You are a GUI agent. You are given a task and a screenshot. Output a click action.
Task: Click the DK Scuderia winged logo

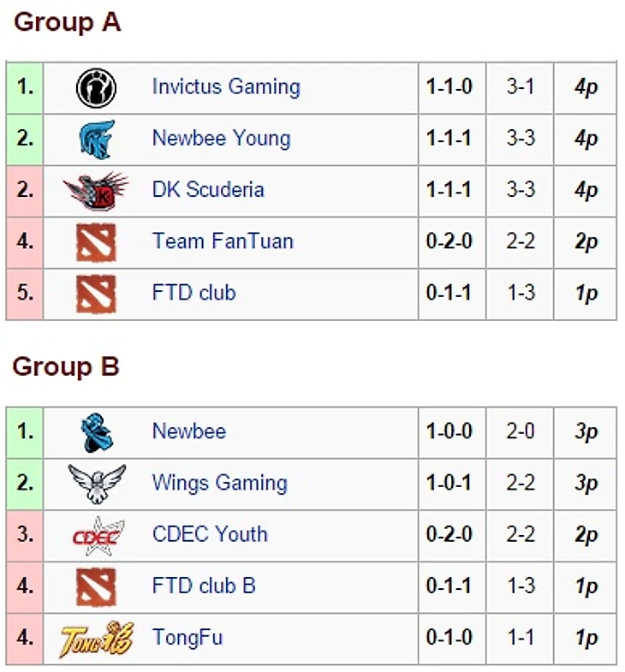click(96, 191)
